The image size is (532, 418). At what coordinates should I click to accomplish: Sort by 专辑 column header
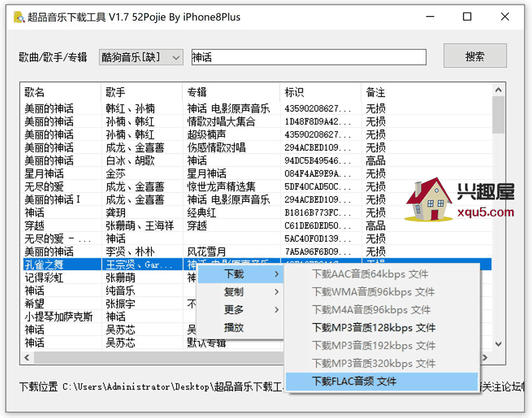(231, 92)
